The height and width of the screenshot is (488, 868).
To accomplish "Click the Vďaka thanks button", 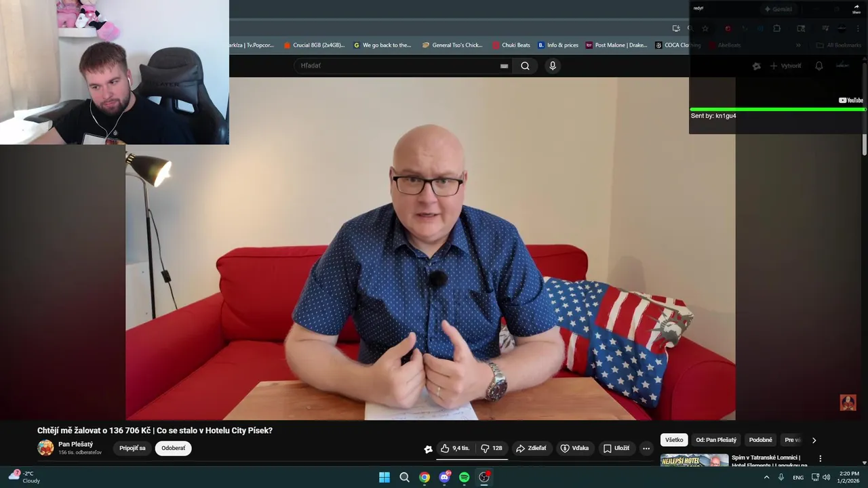I will tap(574, 448).
